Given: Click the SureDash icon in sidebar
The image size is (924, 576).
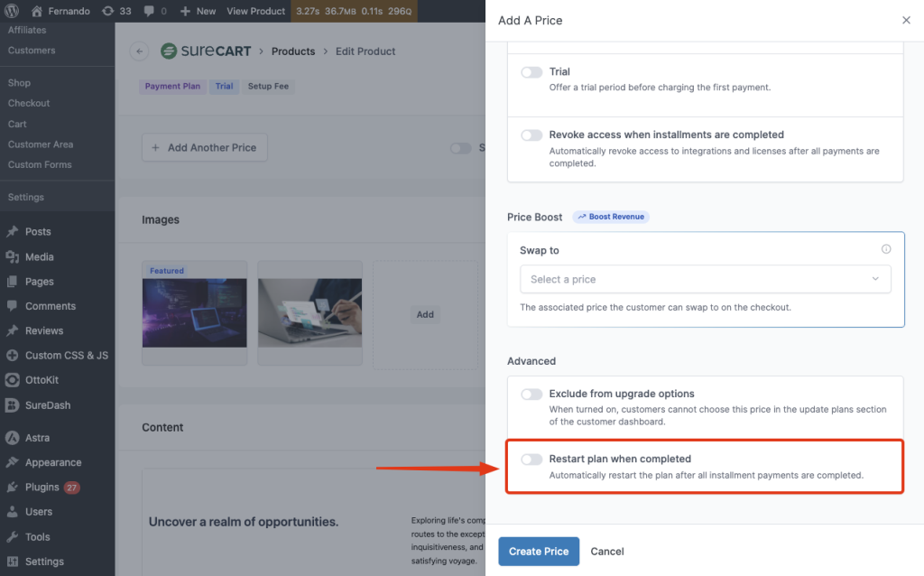Looking at the screenshot, I should 13,405.
